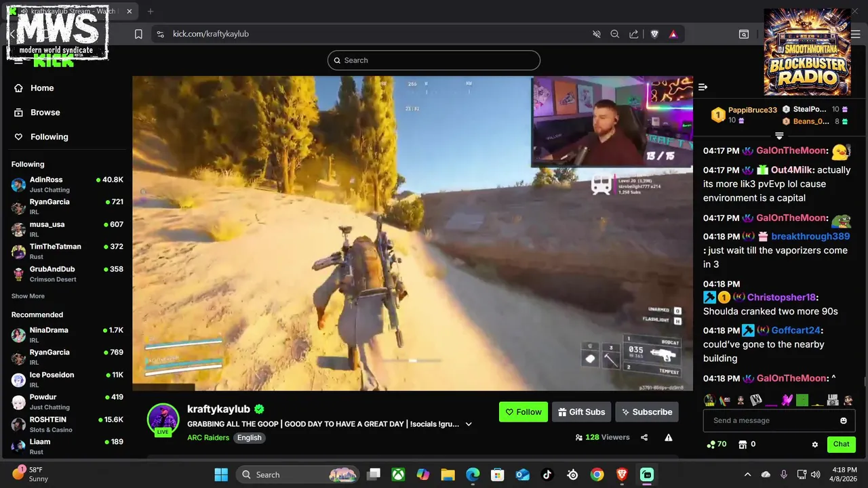Open TimTheTatman channel in sidebar
Screen dimensions: 868x488
click(x=67, y=251)
